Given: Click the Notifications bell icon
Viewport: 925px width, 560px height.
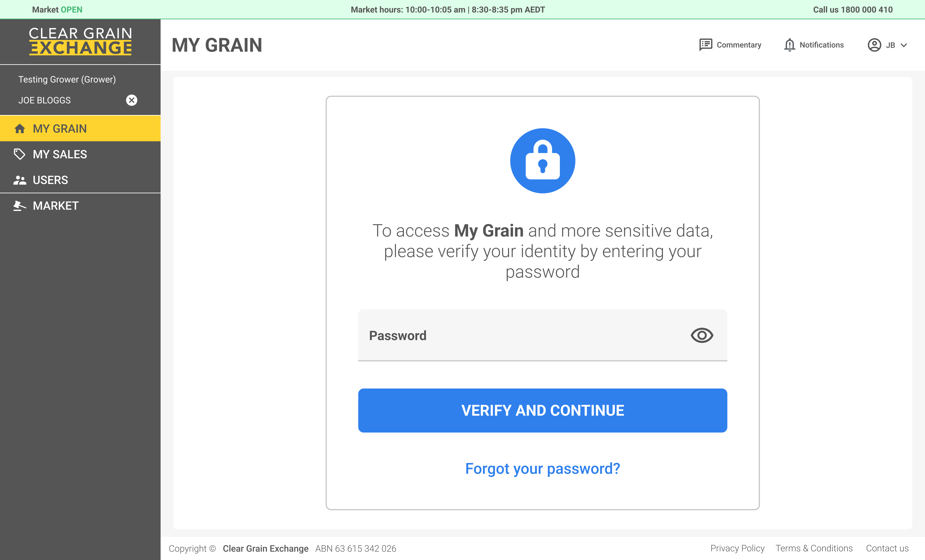Looking at the screenshot, I should click(789, 45).
